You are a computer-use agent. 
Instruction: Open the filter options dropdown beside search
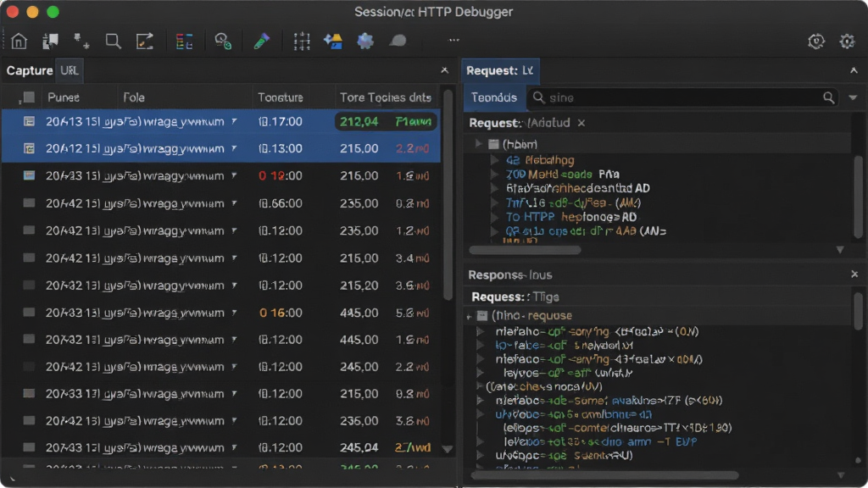point(853,98)
